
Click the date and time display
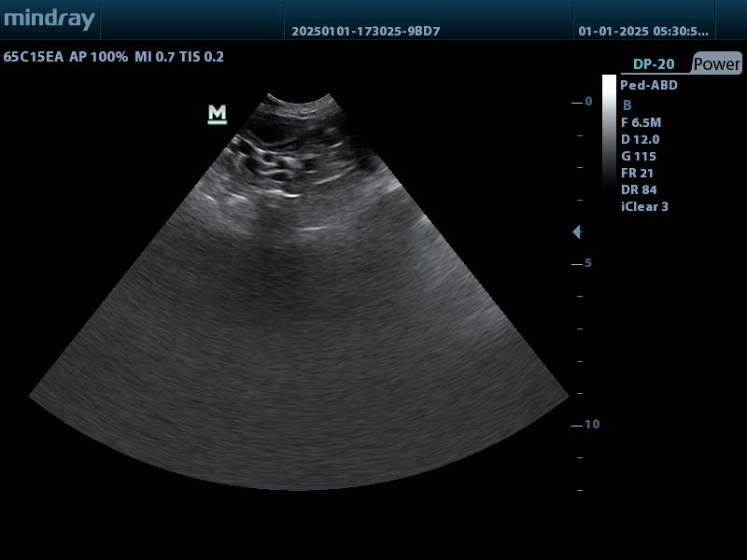643,31
